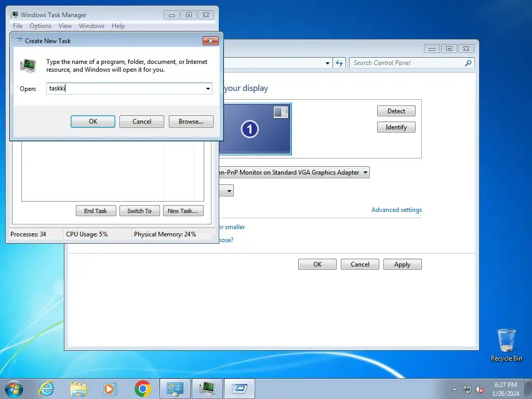
Task: Open Windows Explorer from the taskbar
Action: (78, 389)
